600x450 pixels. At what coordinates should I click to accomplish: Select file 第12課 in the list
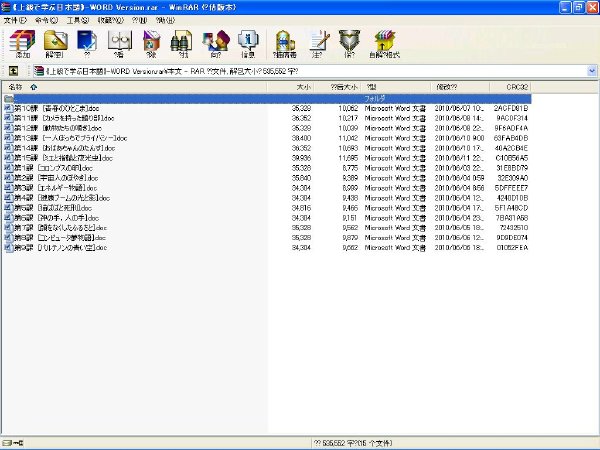(x=267, y=128)
